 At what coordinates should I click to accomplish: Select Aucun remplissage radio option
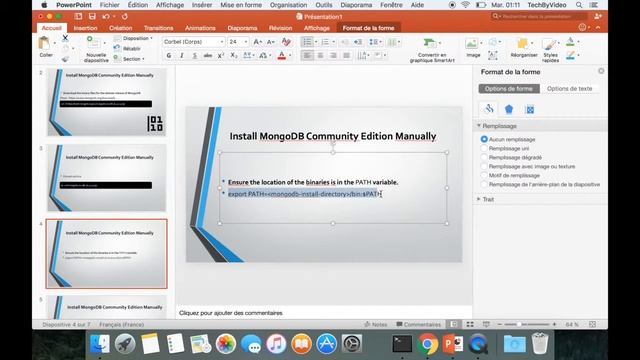pyautogui.click(x=484, y=139)
